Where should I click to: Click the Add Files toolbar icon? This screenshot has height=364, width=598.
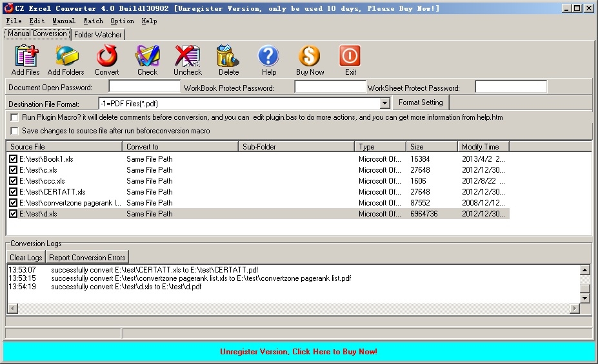coord(26,56)
